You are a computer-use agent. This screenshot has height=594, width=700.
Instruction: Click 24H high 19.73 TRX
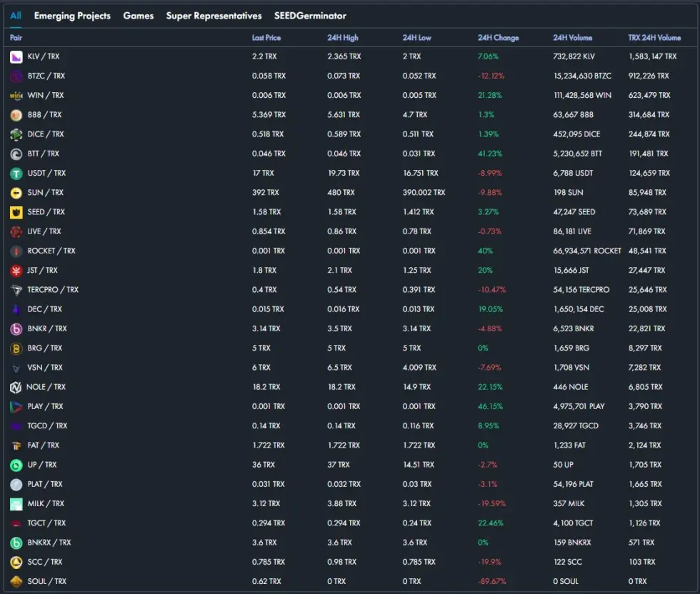[344, 173]
